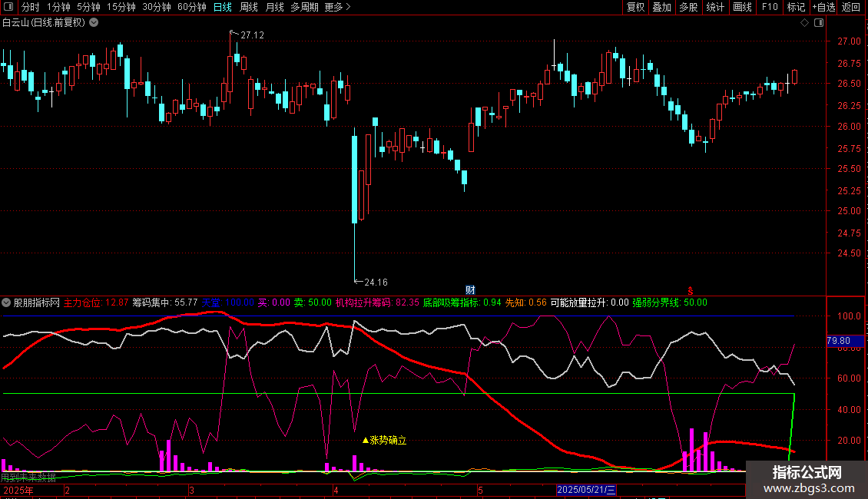Switch to the 月线 monthly chart
The height and width of the screenshot is (499, 868).
pos(274,7)
